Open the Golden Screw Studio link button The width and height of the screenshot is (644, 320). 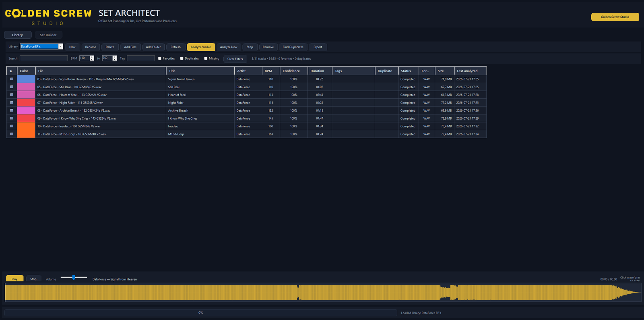615,17
